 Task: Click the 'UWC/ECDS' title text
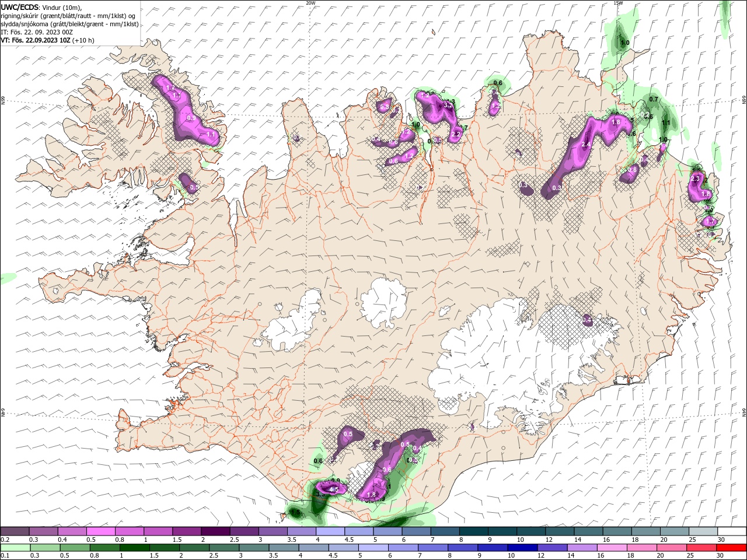pyautogui.click(x=20, y=7)
